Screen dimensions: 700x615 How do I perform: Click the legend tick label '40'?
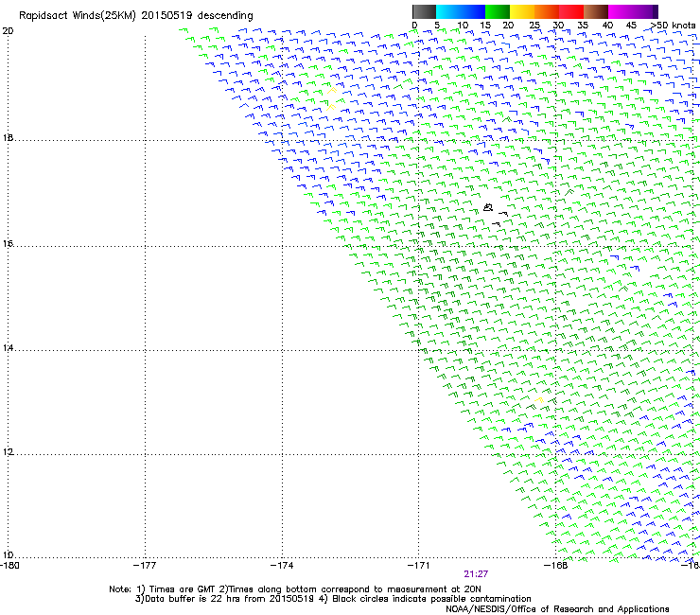pos(607,26)
